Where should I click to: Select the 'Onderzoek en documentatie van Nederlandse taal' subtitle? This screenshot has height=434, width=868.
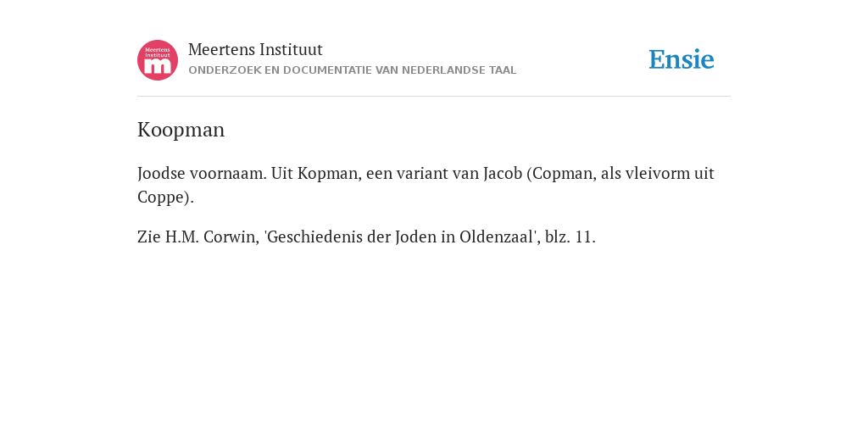point(352,70)
